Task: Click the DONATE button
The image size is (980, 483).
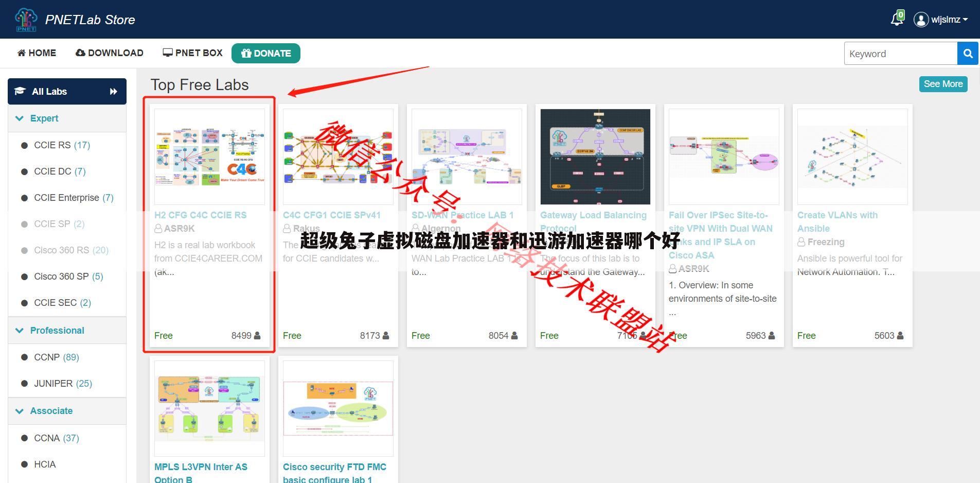Action: (x=266, y=54)
